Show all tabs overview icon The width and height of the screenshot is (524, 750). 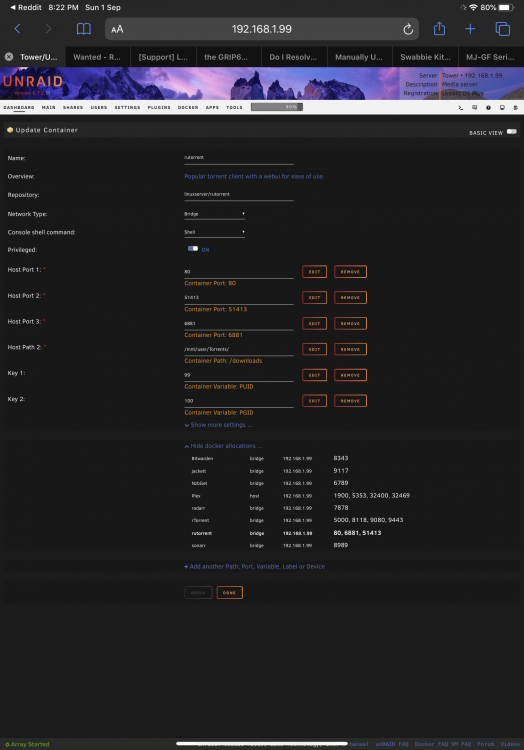click(x=502, y=29)
